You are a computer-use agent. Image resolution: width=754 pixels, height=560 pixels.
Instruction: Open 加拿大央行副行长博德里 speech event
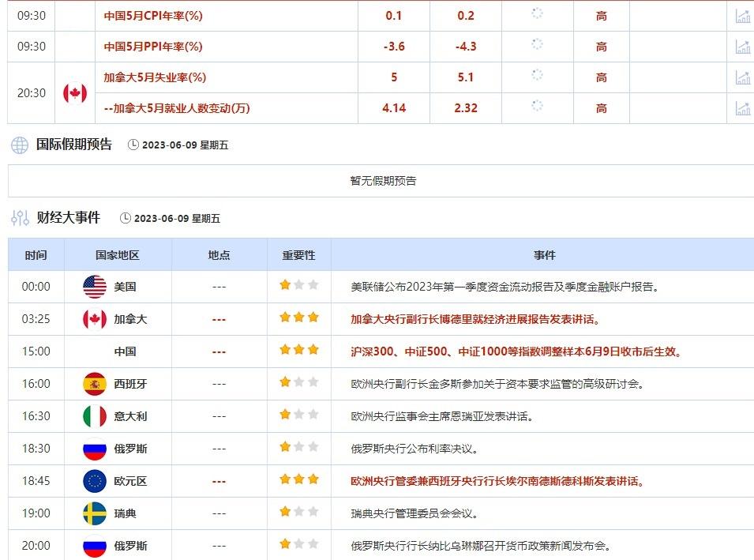(475, 319)
